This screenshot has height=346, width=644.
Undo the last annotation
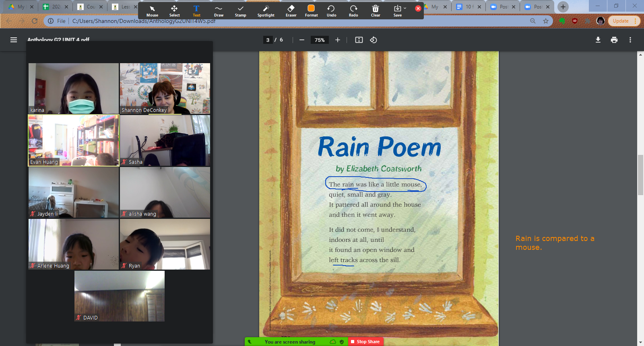(x=331, y=11)
